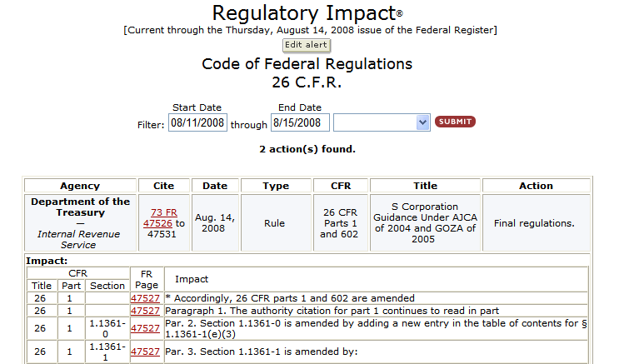Click the 'Part' sub-header in impact table

point(71,286)
